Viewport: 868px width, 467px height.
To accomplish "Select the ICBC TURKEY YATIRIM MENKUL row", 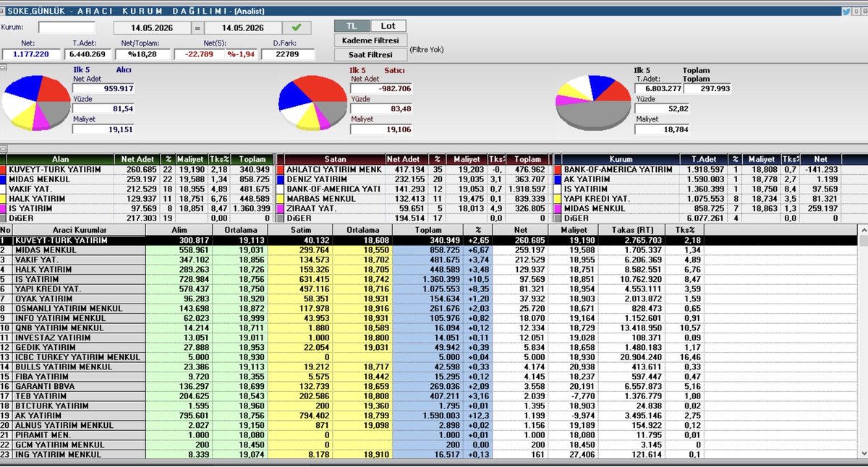I will coord(427,356).
